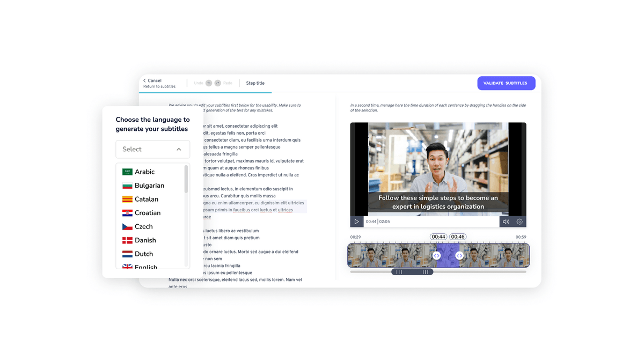Click the timeline zoom scrollbar thumb
644x362 pixels.
412,272
